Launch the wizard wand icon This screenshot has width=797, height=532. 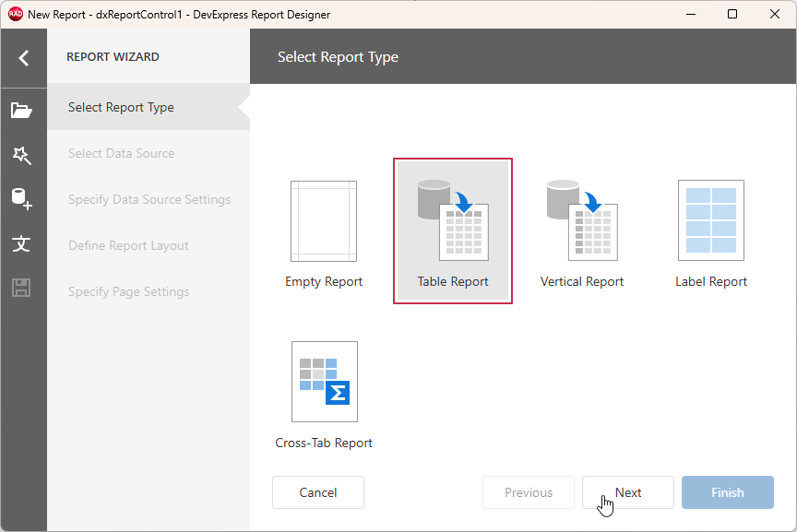point(22,156)
